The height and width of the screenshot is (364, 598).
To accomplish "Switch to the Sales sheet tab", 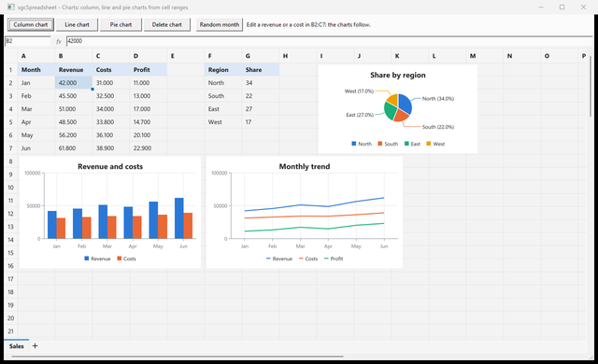I will click(x=17, y=346).
